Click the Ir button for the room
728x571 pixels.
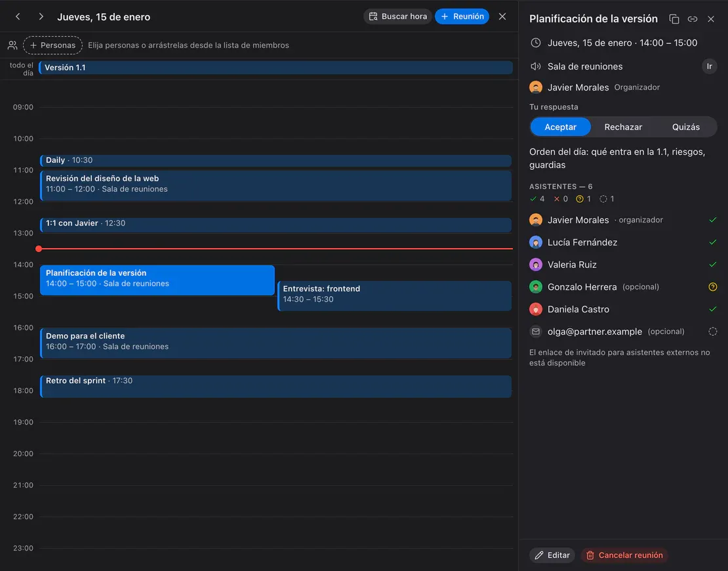(710, 66)
